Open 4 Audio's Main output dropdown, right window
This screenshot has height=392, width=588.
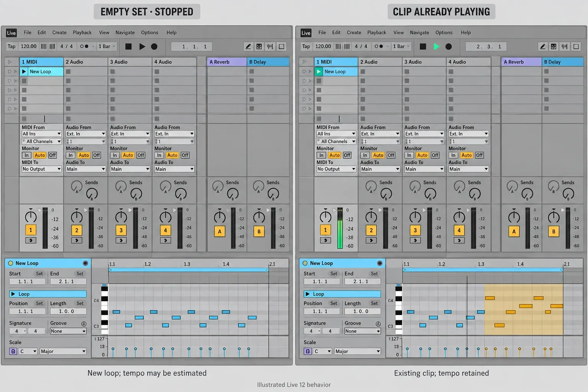coord(469,169)
